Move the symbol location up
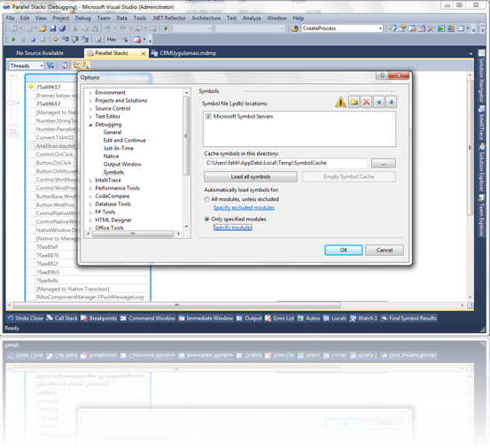This screenshot has width=490, height=448. point(378,102)
